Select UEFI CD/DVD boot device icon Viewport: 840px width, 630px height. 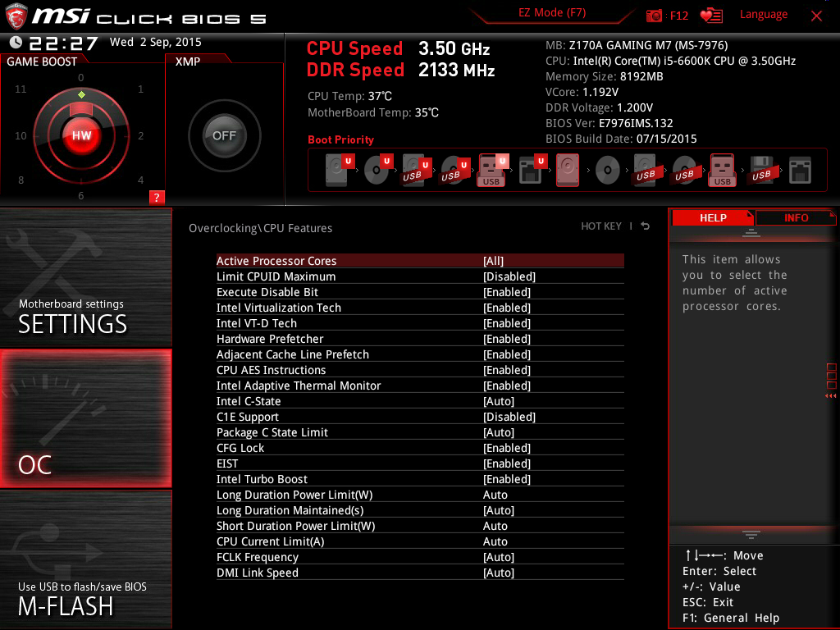[378, 170]
